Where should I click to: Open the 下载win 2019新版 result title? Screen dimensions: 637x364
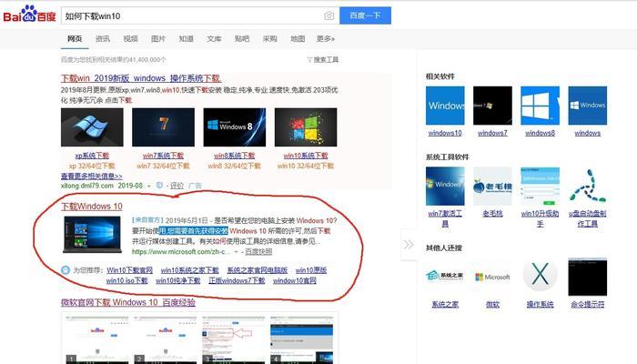140,78
